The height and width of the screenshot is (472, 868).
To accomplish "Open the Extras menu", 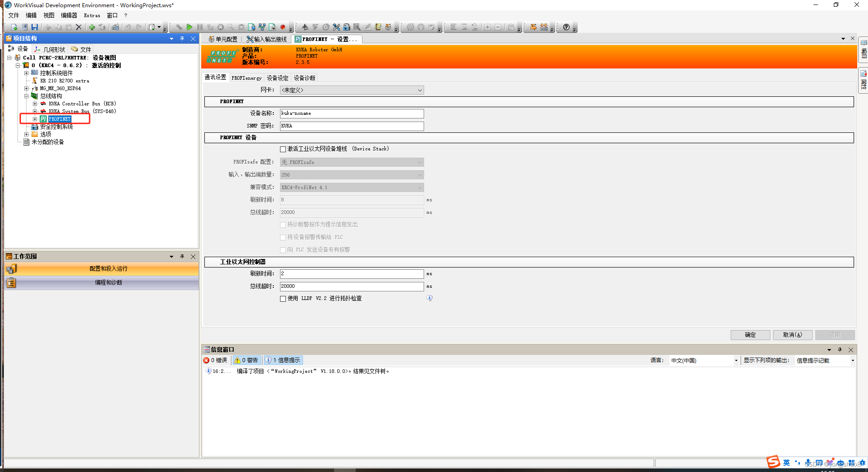I will coord(92,15).
